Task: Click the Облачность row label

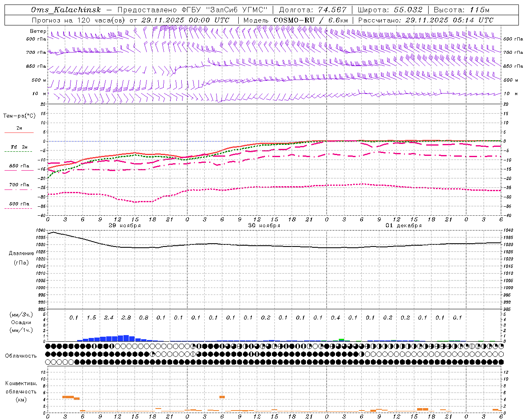Action: pyautogui.click(x=21, y=356)
